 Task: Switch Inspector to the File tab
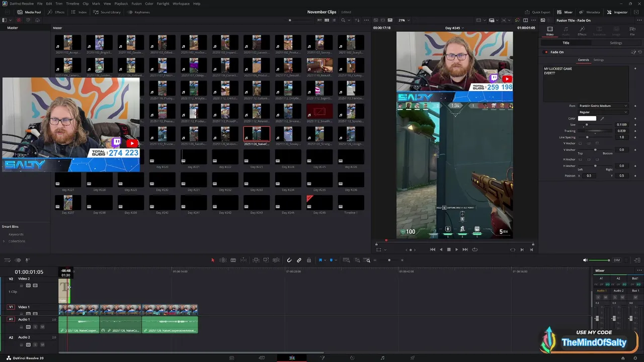pos(632,31)
